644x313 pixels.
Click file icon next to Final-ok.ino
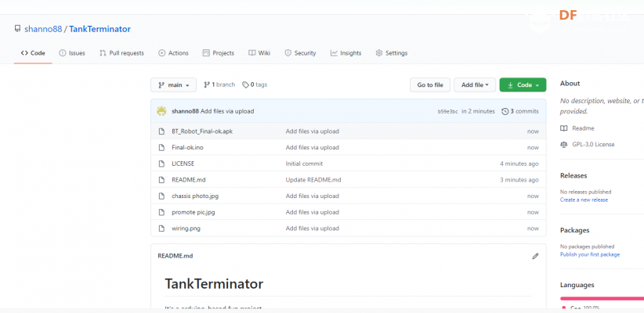(x=161, y=147)
